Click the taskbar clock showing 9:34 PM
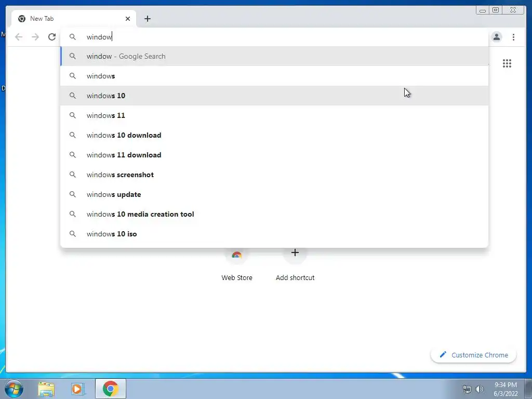The width and height of the screenshot is (532, 399). [x=506, y=389]
